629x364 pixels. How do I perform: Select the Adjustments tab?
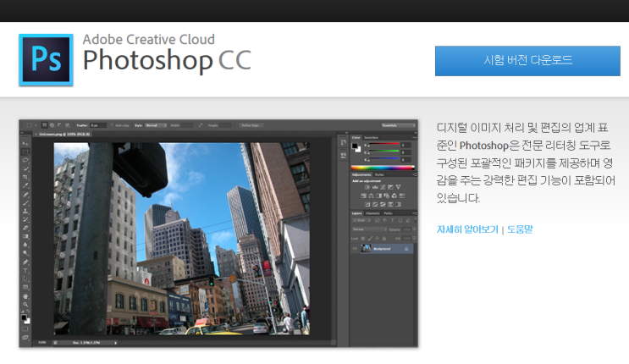tap(361, 174)
